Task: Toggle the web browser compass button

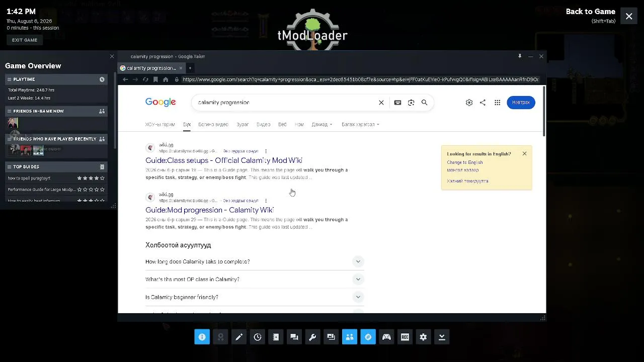Action: click(368, 337)
